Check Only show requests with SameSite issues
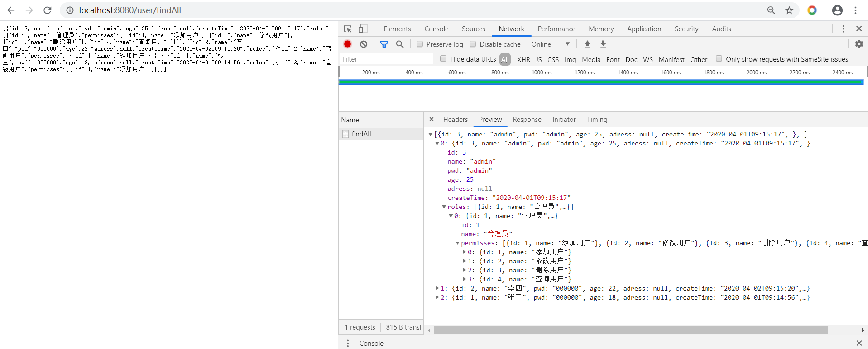 pos(719,59)
